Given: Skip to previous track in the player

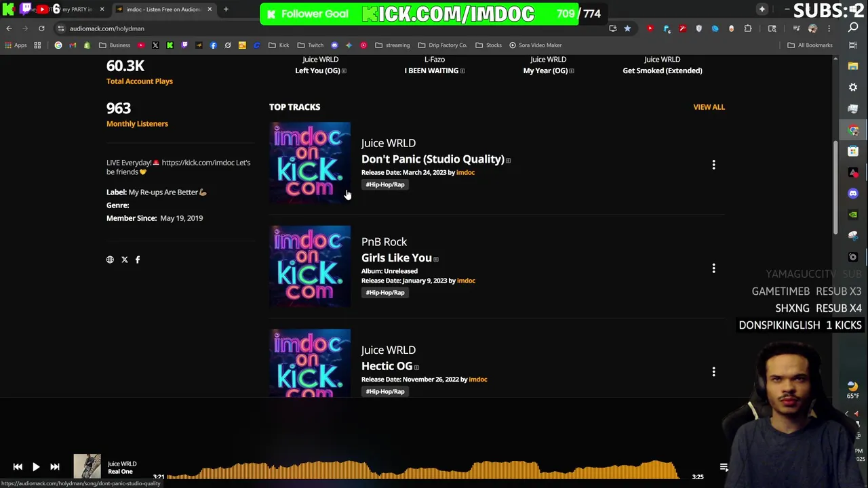Looking at the screenshot, I should 18,467.
